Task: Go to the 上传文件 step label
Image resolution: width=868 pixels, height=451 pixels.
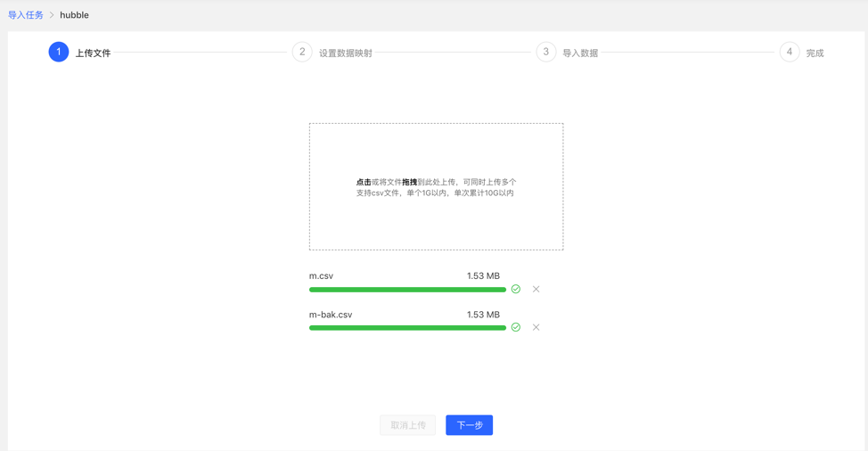Action: (x=93, y=53)
